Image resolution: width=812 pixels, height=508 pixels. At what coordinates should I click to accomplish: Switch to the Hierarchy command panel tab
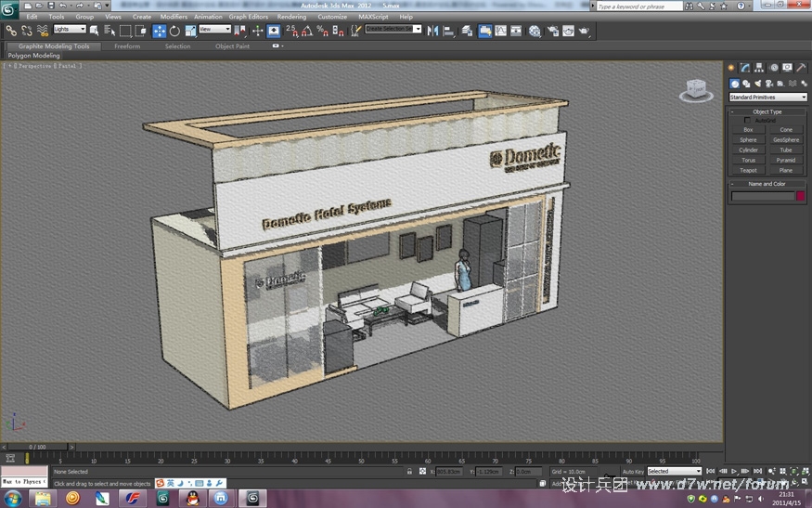[x=759, y=68]
